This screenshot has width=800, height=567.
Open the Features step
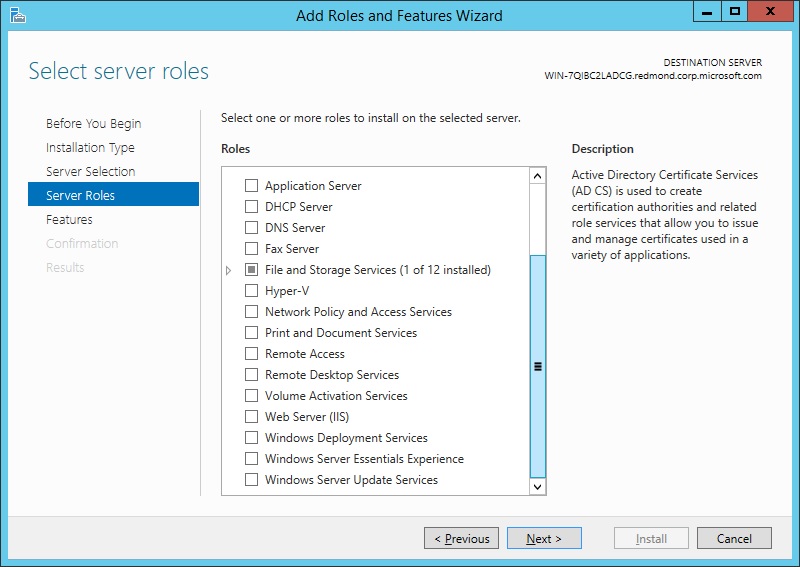(x=69, y=219)
